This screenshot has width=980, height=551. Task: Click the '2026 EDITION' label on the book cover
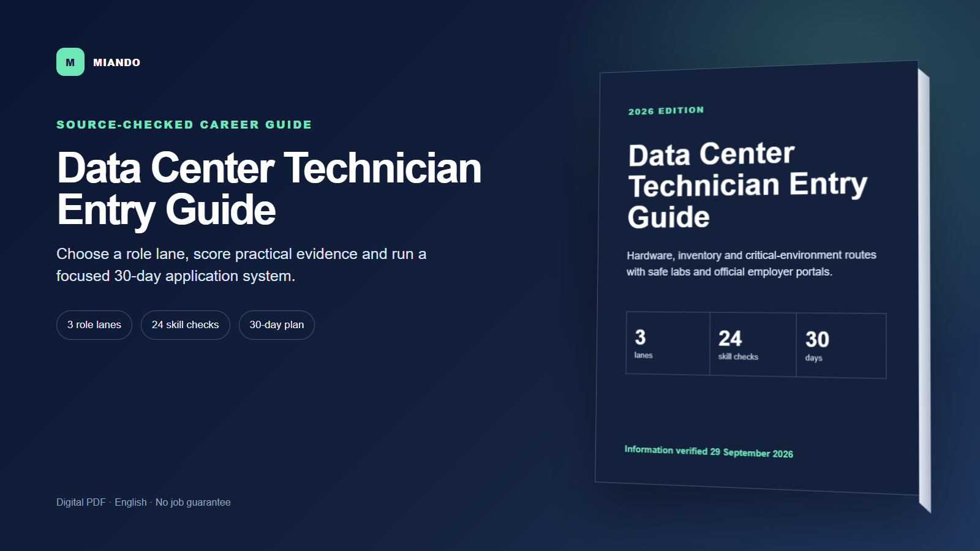click(666, 111)
